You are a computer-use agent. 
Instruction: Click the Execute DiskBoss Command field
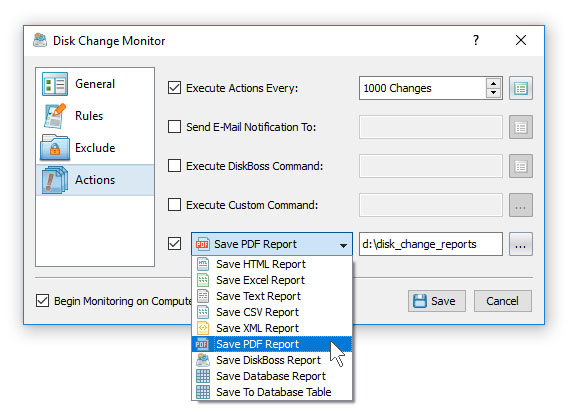coord(431,166)
